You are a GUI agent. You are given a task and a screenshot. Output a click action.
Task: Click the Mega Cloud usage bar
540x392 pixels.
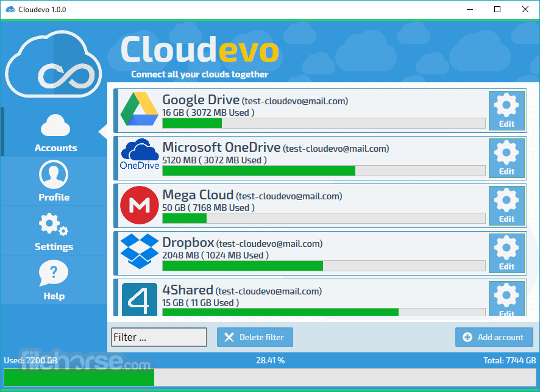coord(324,218)
